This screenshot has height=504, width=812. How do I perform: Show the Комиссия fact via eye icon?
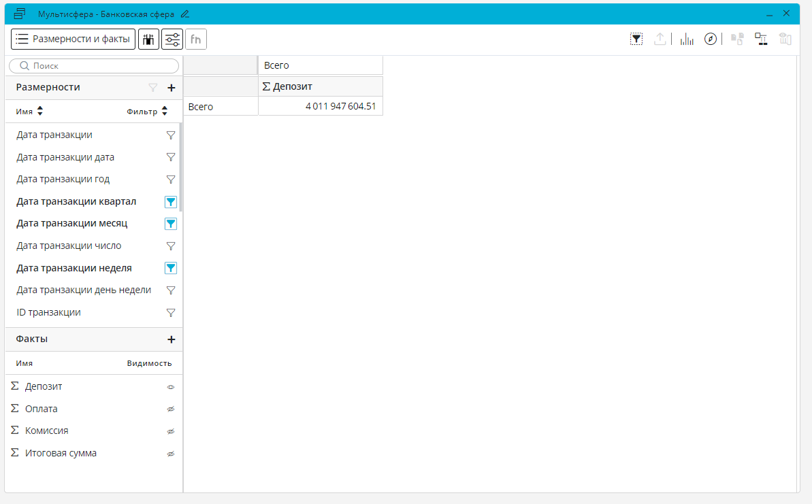pyautogui.click(x=171, y=431)
